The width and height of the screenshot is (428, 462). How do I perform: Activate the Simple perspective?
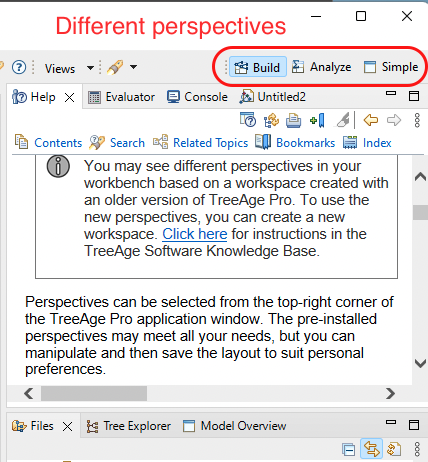(x=391, y=67)
